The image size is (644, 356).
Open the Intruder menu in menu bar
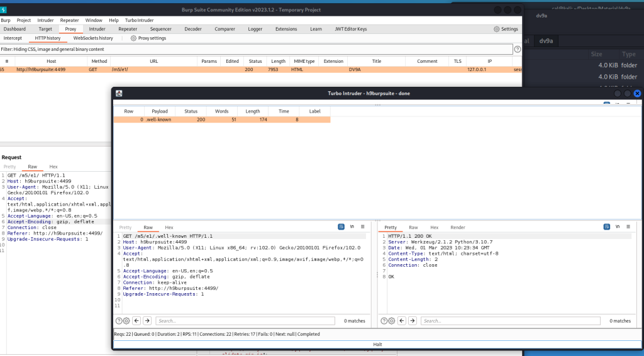click(45, 20)
